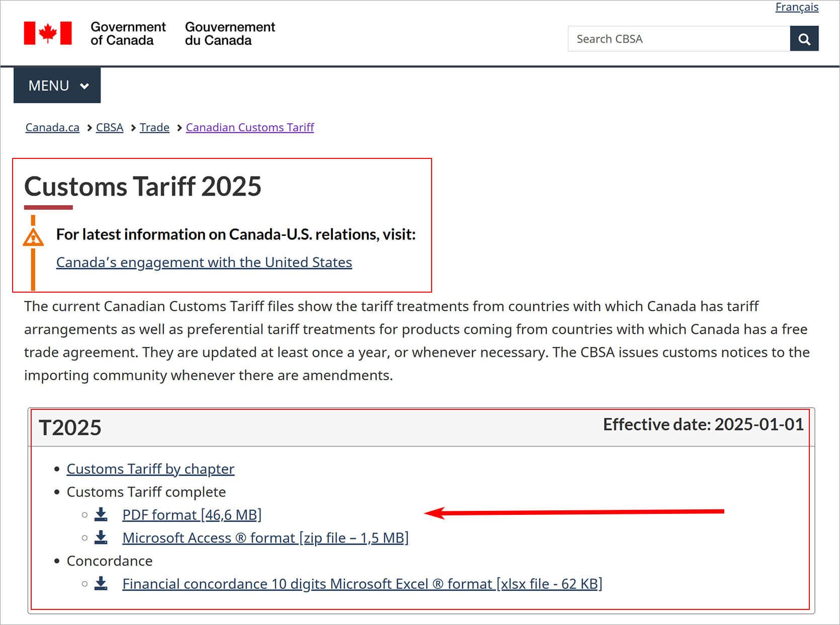Download the PDF format tariff file
The width and height of the screenshot is (840, 625).
click(x=192, y=514)
